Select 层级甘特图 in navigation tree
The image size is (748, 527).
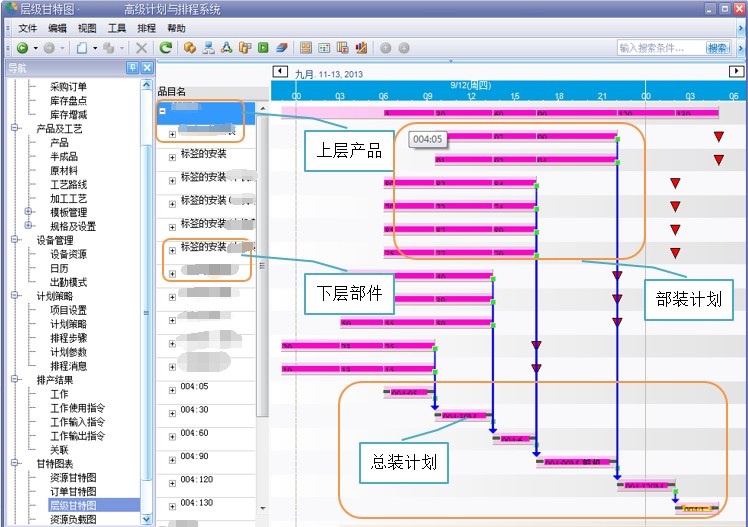tap(73, 505)
